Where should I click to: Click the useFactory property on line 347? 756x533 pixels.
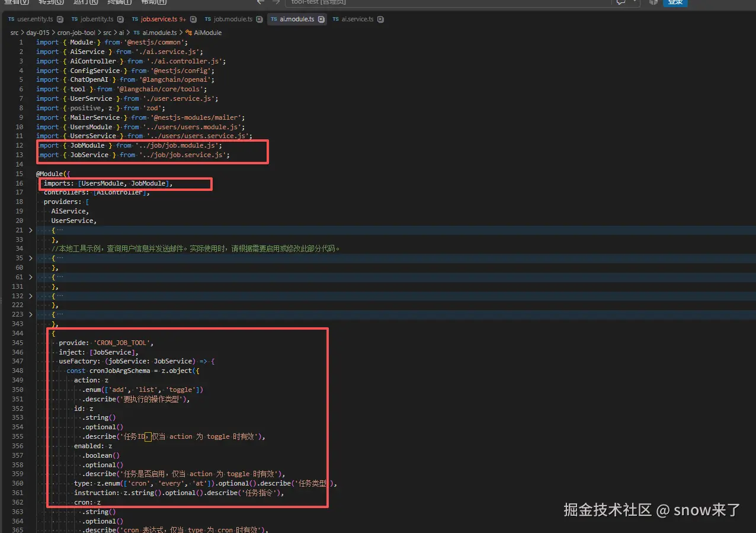[78, 362]
